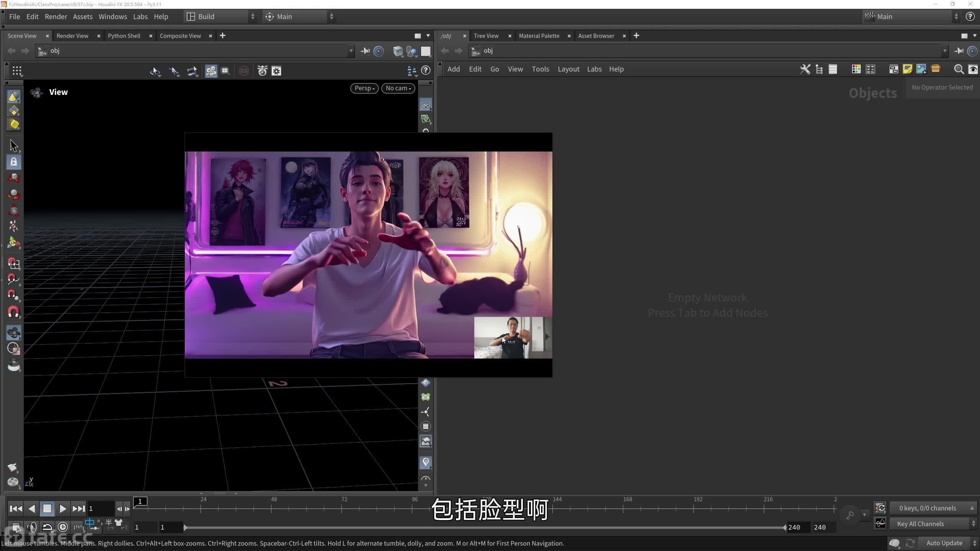Select the arrow Select tool in left toolbar
The width and height of the screenshot is (980, 551).
coord(14,146)
